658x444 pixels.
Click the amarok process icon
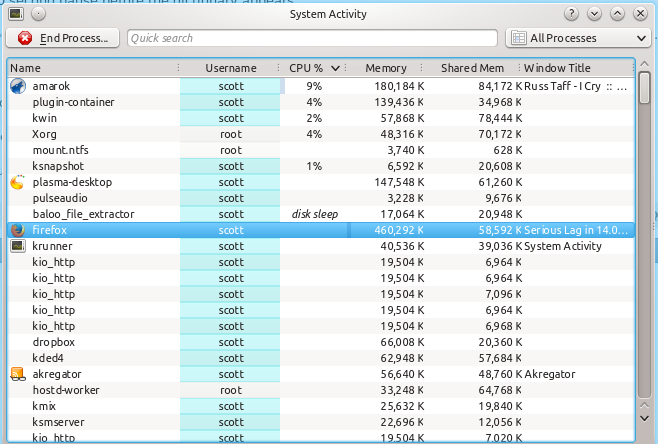coord(17,86)
